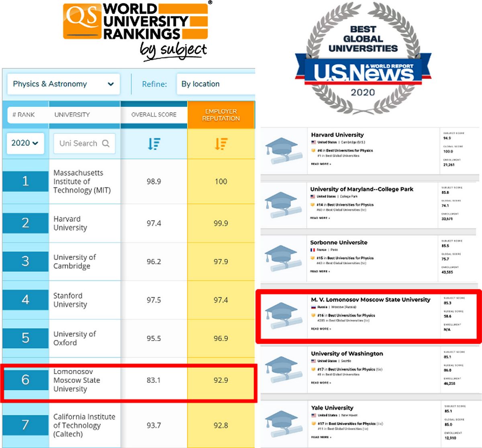Screen dimensions: 482x448
Task: Click #14 in Best Universities for Physics ranking
Action: coord(342,205)
